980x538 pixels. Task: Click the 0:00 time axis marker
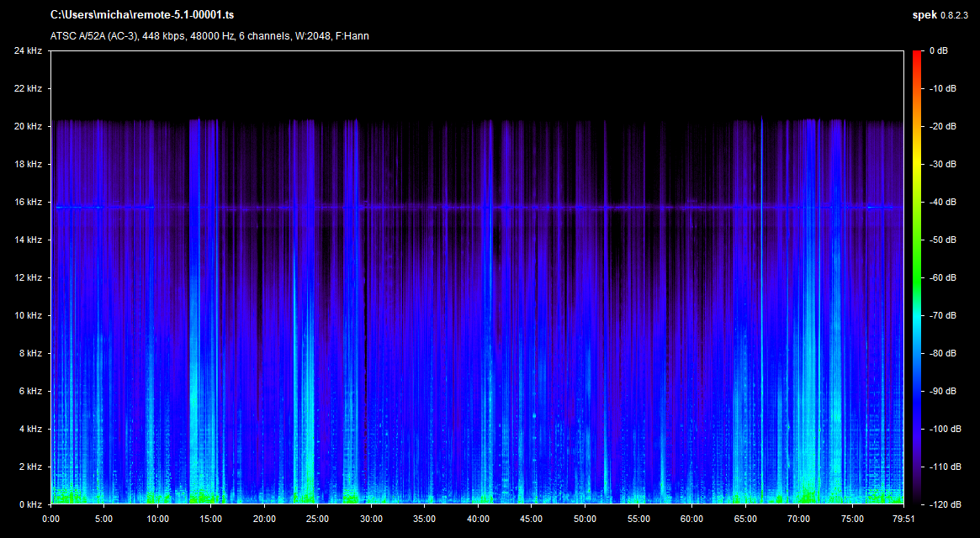coord(51,519)
